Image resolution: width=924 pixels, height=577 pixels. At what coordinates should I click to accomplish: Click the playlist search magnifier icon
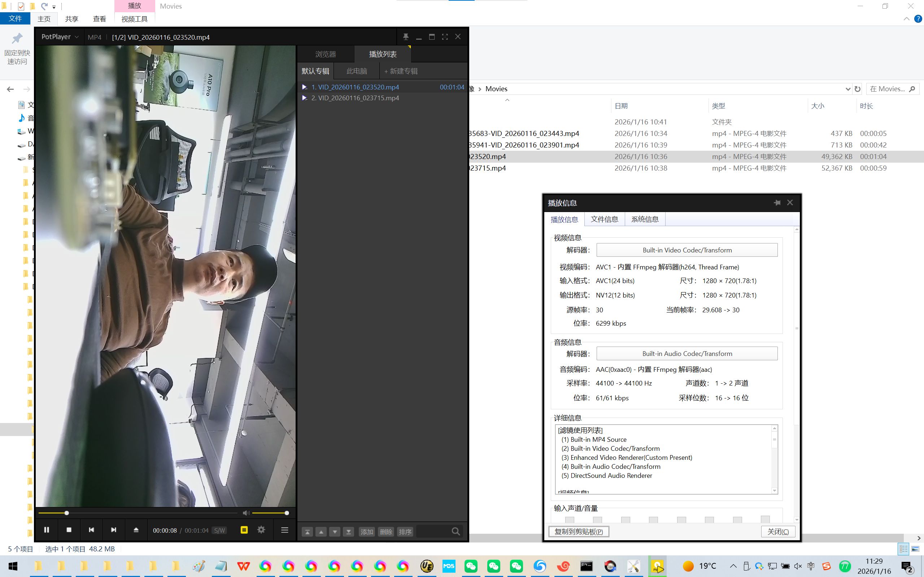click(456, 532)
